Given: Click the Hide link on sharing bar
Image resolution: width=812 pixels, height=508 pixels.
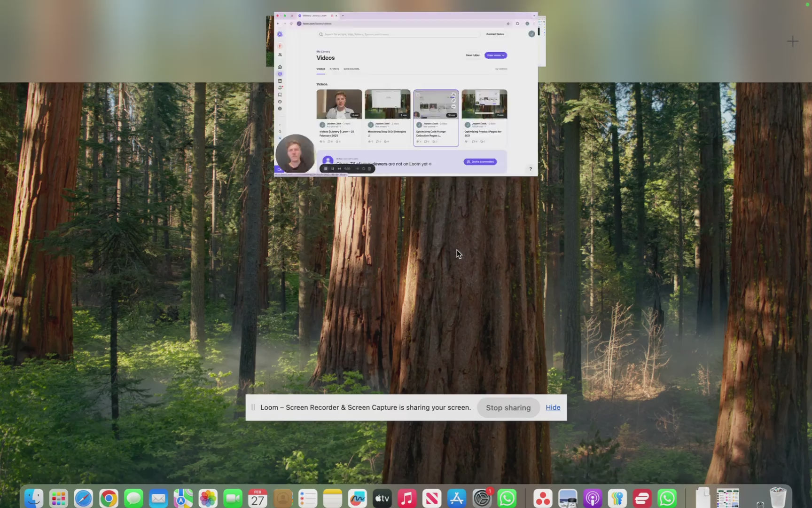Looking at the screenshot, I should (x=553, y=407).
